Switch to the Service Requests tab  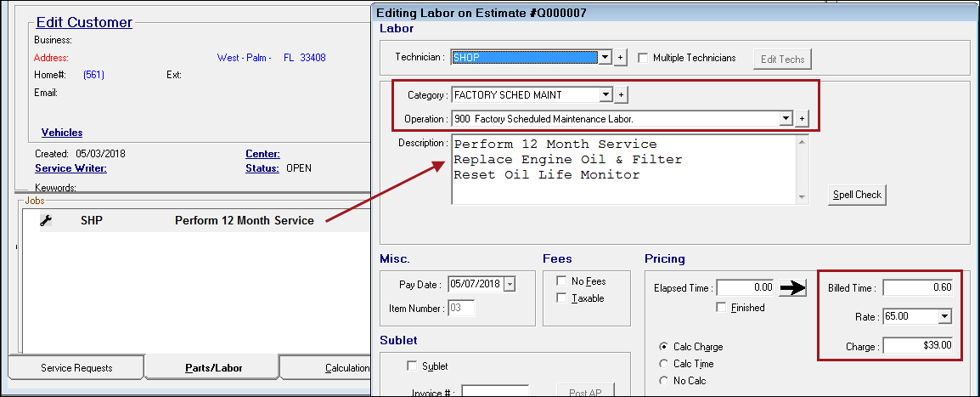[76, 367]
